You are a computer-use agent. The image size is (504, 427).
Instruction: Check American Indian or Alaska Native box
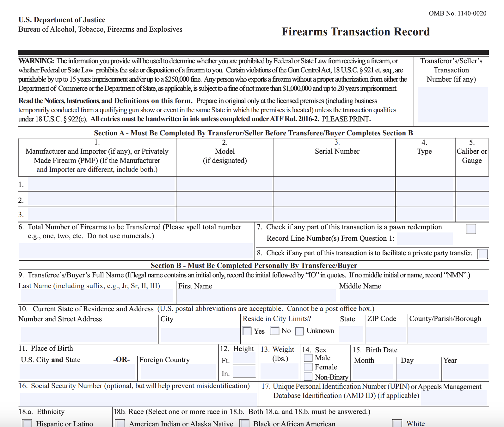120,424
